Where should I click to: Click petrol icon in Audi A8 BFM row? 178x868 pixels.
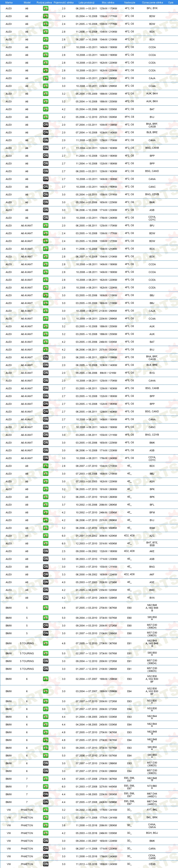pyautogui.click(x=46, y=512)
